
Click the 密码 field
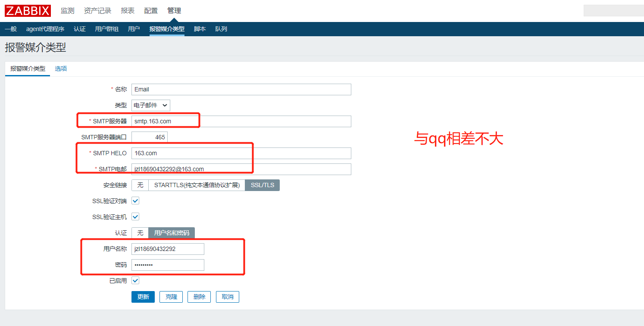168,265
